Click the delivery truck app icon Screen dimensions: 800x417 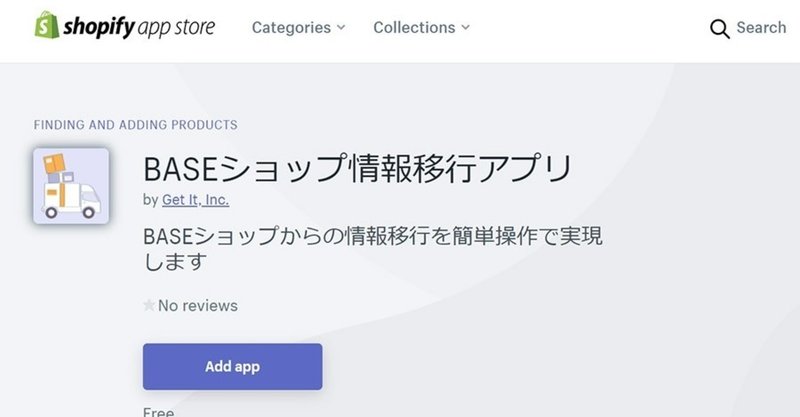(x=71, y=186)
